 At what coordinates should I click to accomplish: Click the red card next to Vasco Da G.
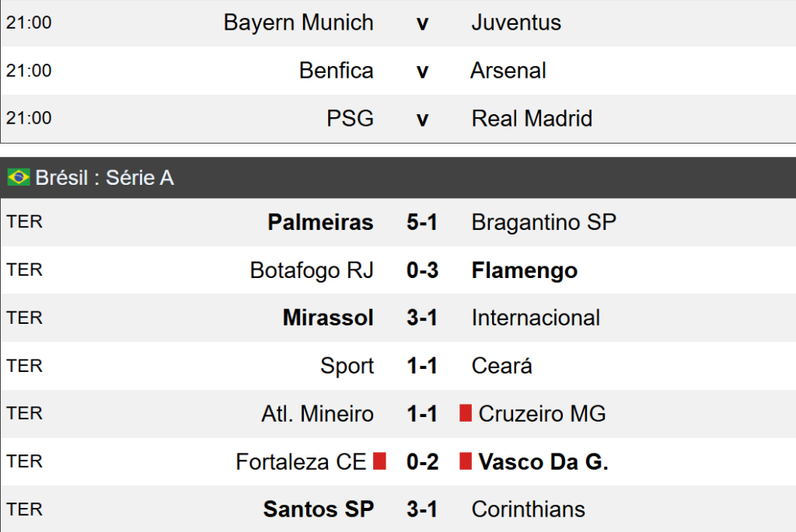(x=466, y=462)
